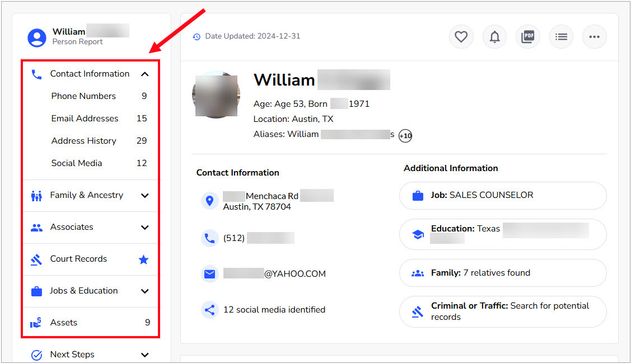The image size is (631, 364).
Task: Select the location pin icon by the address
Action: click(x=209, y=200)
